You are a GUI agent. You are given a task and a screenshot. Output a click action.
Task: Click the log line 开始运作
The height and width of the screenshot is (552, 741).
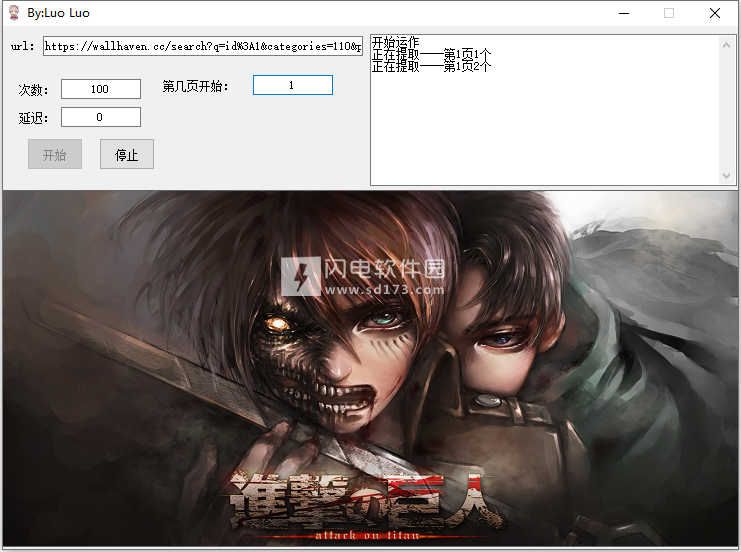(396, 43)
